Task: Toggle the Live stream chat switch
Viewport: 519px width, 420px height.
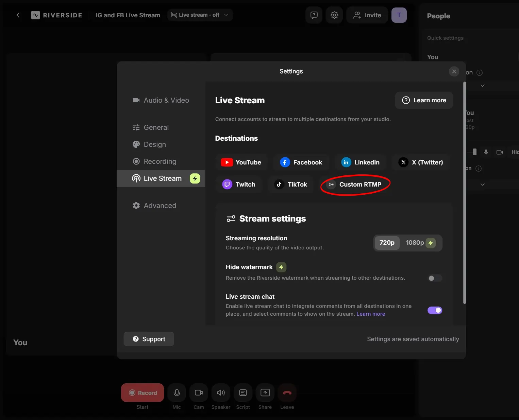Action: (x=435, y=310)
